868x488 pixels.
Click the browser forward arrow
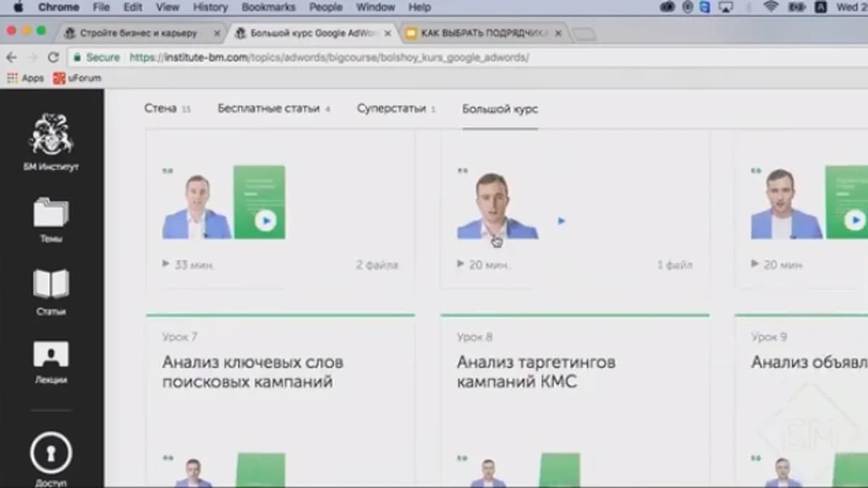(32, 57)
